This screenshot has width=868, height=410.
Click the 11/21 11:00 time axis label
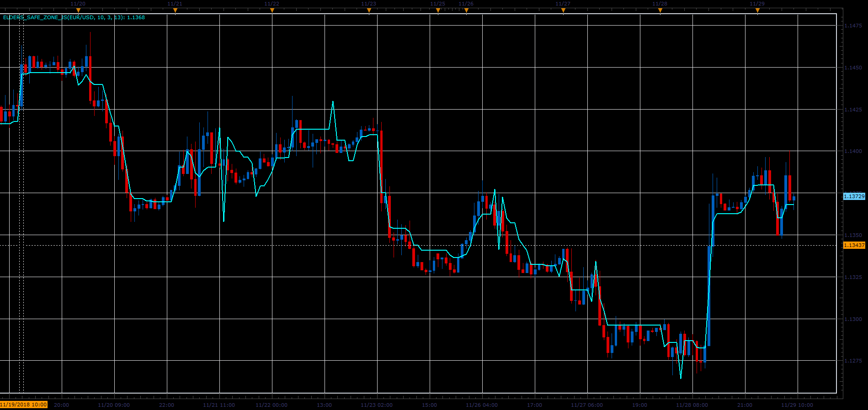[x=219, y=405]
